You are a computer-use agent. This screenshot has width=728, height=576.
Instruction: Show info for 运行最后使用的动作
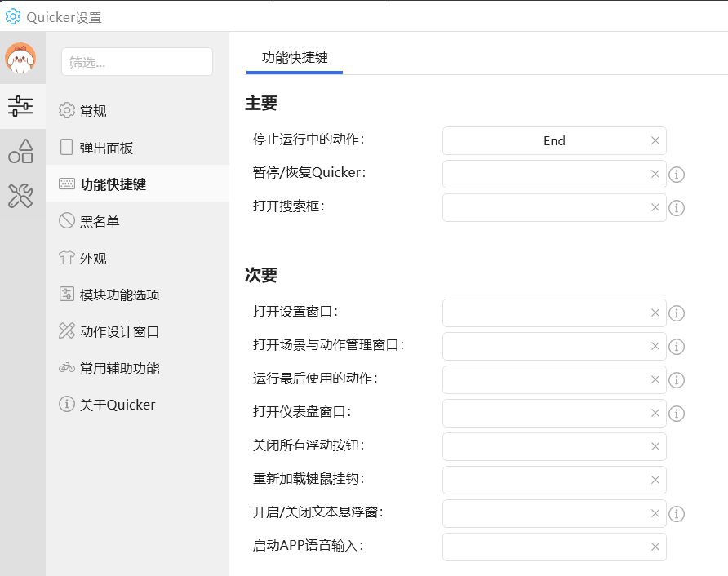677,380
